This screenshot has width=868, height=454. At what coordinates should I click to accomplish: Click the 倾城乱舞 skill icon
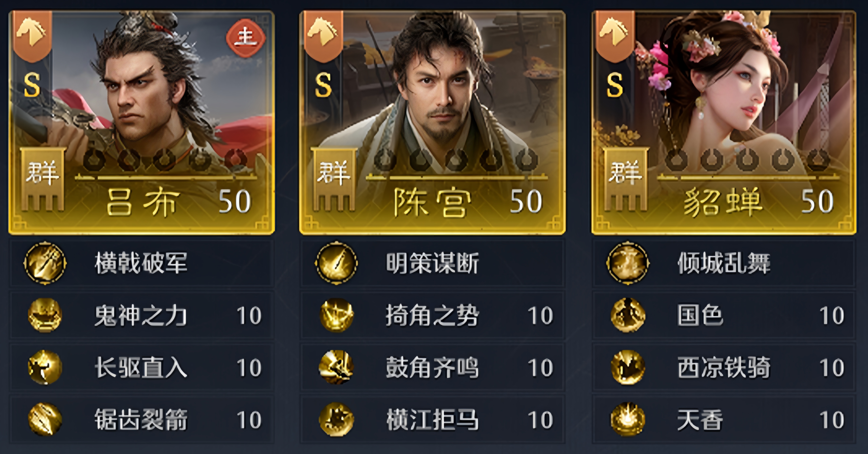628,263
